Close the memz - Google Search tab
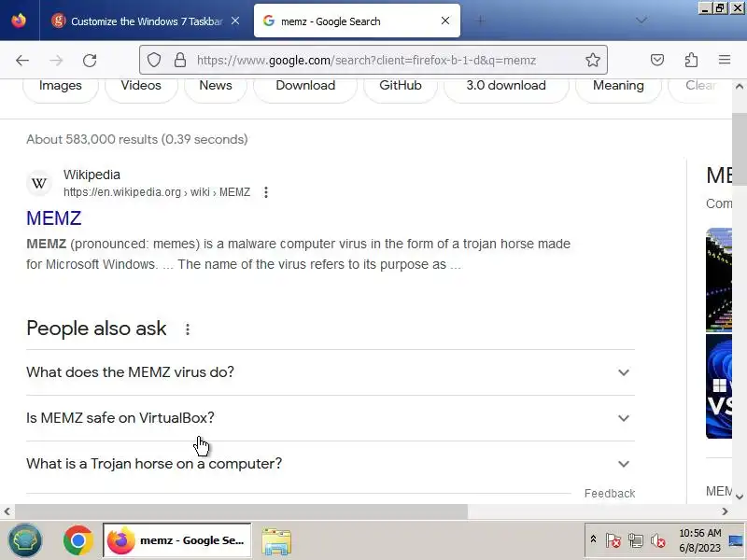The image size is (747, 560). pyautogui.click(x=445, y=21)
